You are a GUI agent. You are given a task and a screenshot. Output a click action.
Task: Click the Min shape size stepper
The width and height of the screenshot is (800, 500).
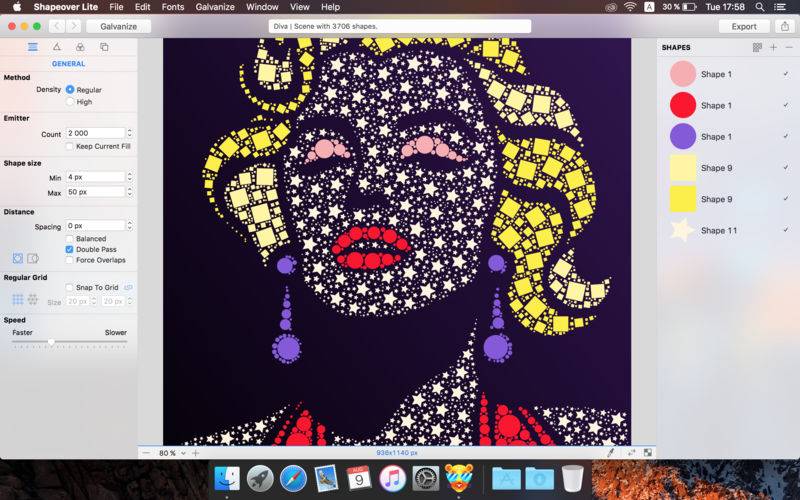click(x=130, y=177)
